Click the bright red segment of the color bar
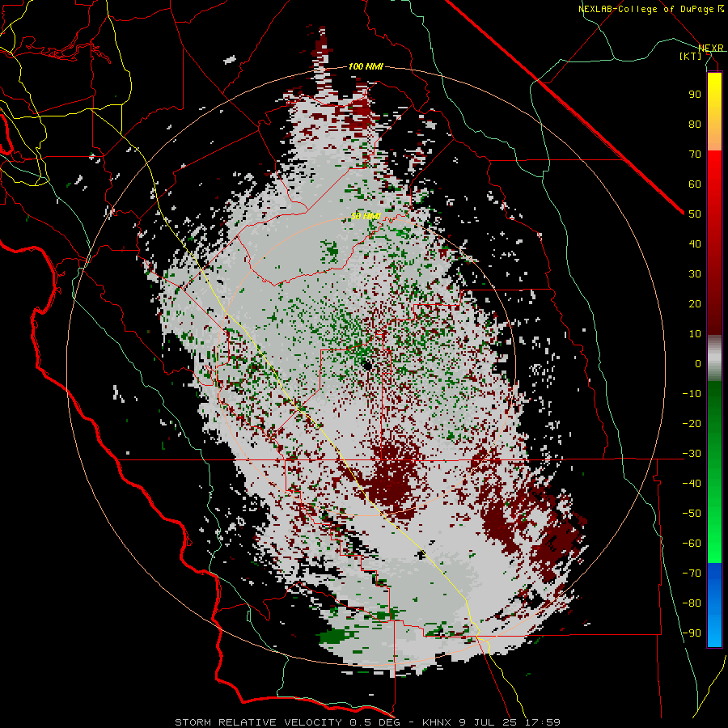Viewport: 728px width, 728px height. pos(714,181)
